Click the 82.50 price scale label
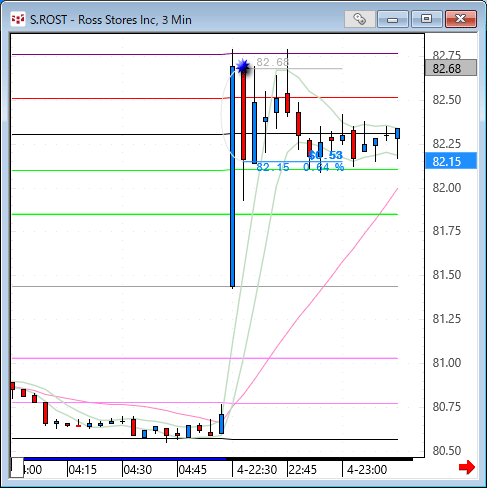 click(x=447, y=100)
